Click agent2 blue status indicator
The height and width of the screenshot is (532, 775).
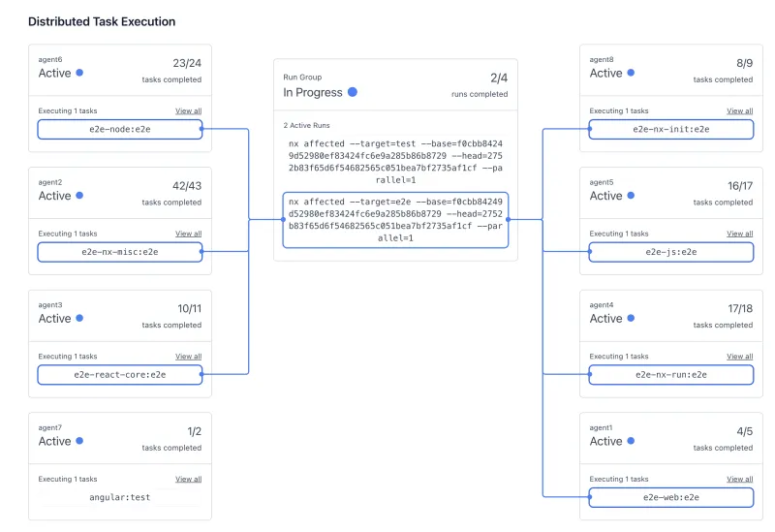point(79,196)
